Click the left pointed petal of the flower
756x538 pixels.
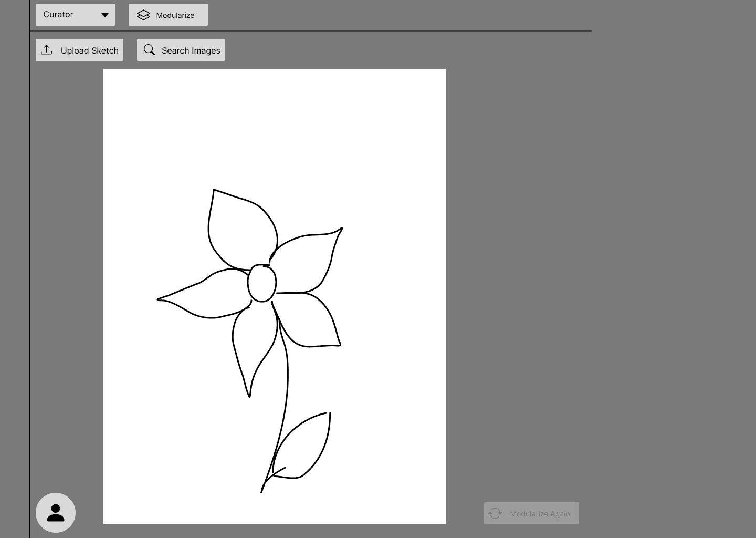[207, 294]
